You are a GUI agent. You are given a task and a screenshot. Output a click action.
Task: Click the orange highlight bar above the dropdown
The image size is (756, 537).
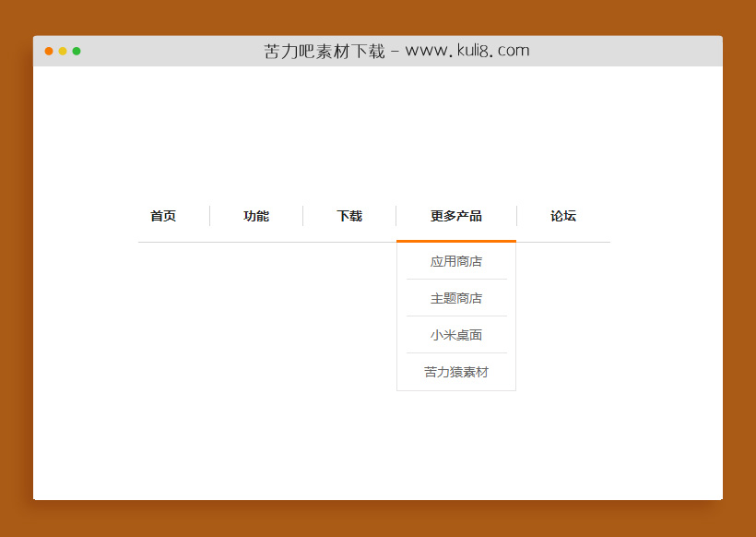point(455,241)
